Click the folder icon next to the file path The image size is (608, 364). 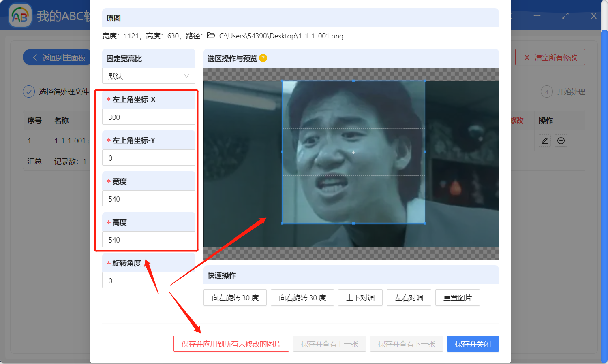click(x=210, y=36)
